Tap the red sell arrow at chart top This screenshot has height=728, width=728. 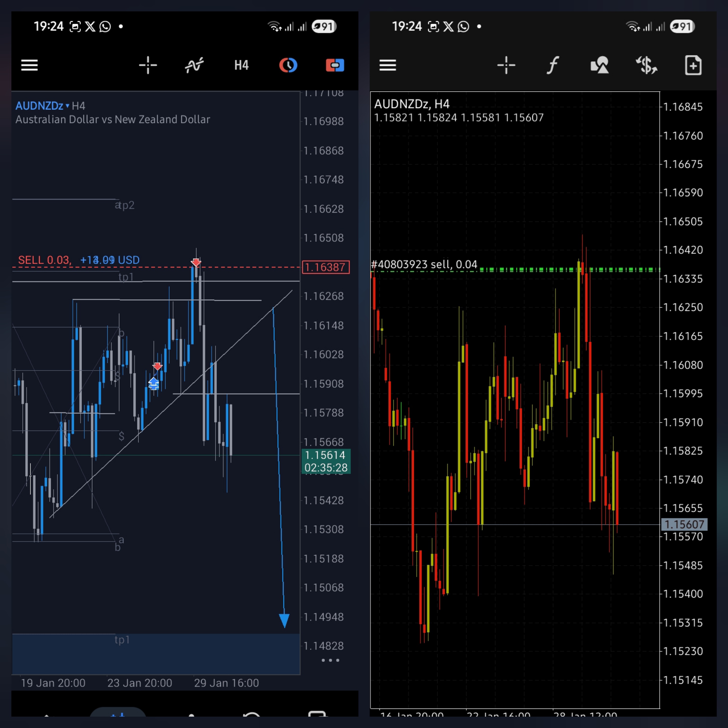(196, 262)
